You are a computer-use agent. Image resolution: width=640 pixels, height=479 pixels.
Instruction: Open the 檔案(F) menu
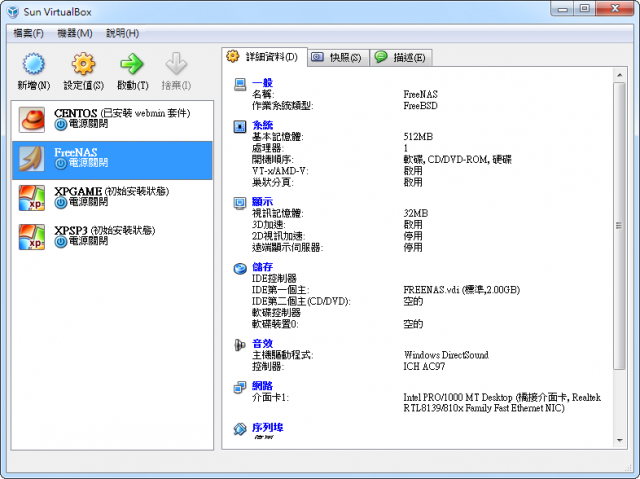point(28,33)
